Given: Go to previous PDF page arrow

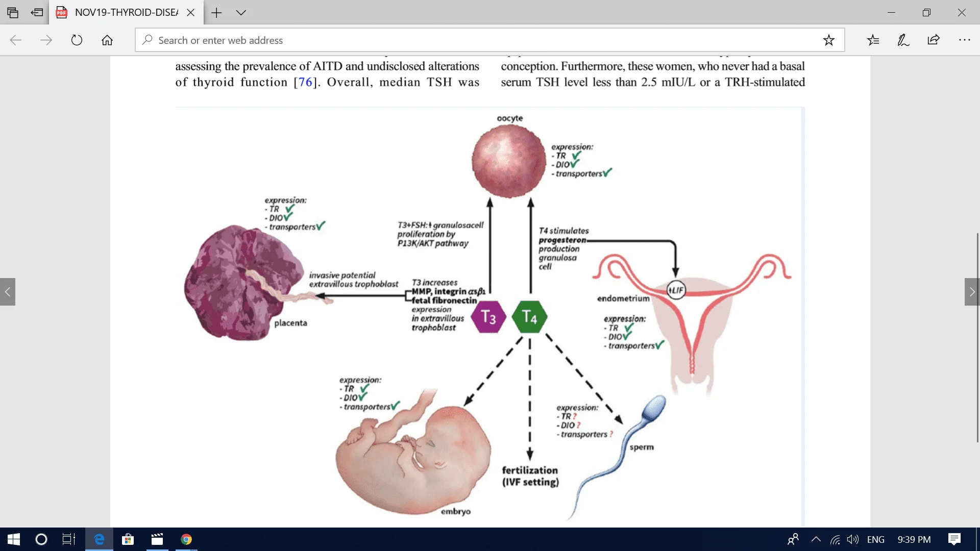Looking at the screenshot, I should (x=8, y=292).
